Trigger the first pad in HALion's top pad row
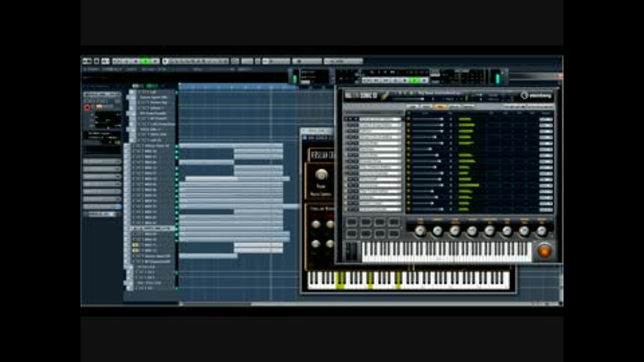Viewport: 644px width, 362px height. tap(352, 222)
